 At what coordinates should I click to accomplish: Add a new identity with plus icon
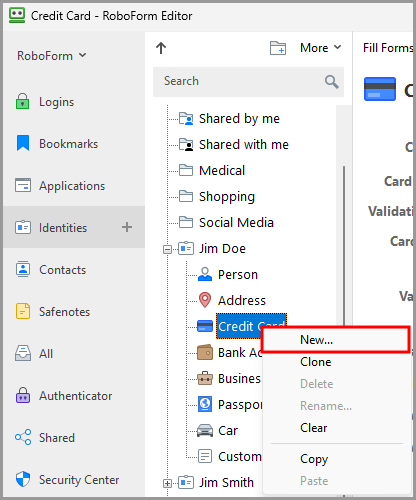pos(127,227)
